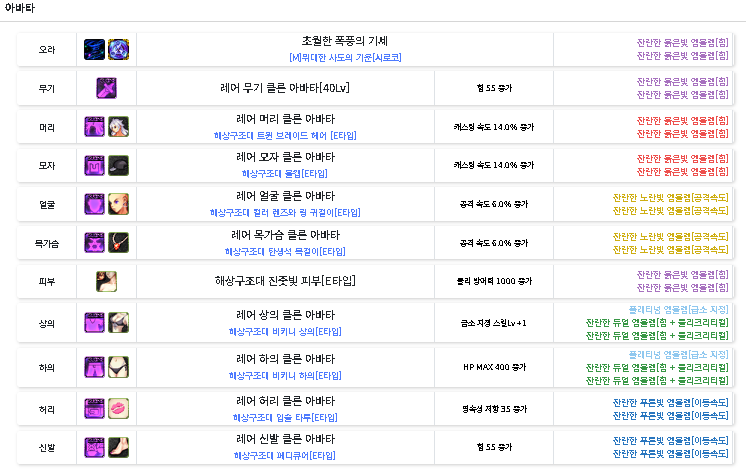Select the purple orb aura icon

pos(118,49)
